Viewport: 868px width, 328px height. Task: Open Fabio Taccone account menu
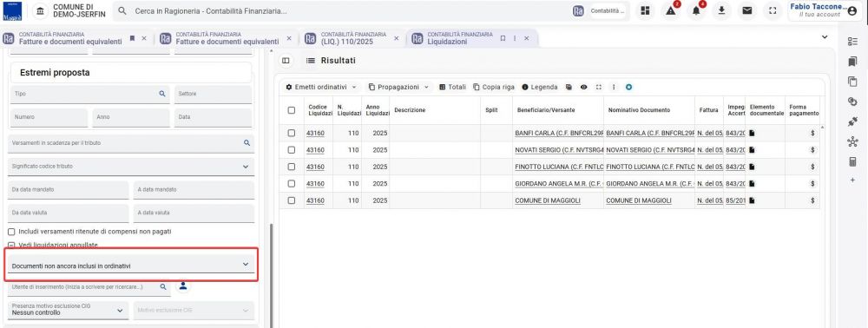[824, 10]
